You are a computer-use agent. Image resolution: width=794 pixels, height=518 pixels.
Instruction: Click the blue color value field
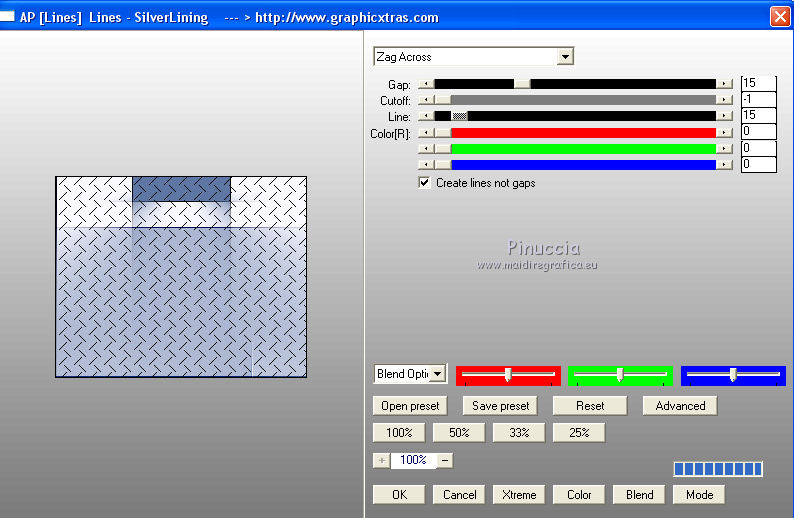point(758,165)
